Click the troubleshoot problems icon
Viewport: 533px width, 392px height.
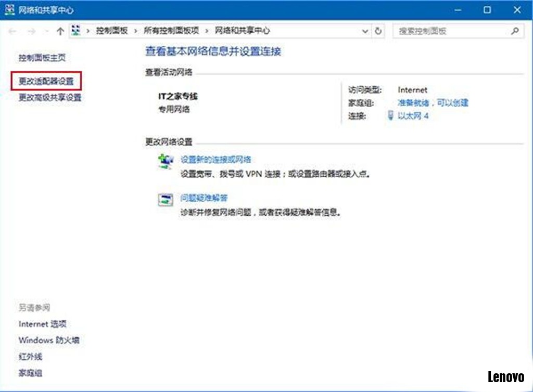[x=165, y=200]
